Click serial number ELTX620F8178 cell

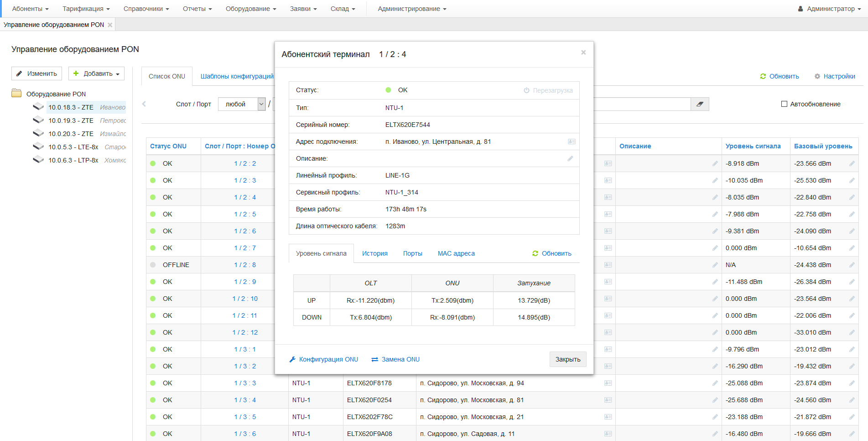point(379,383)
